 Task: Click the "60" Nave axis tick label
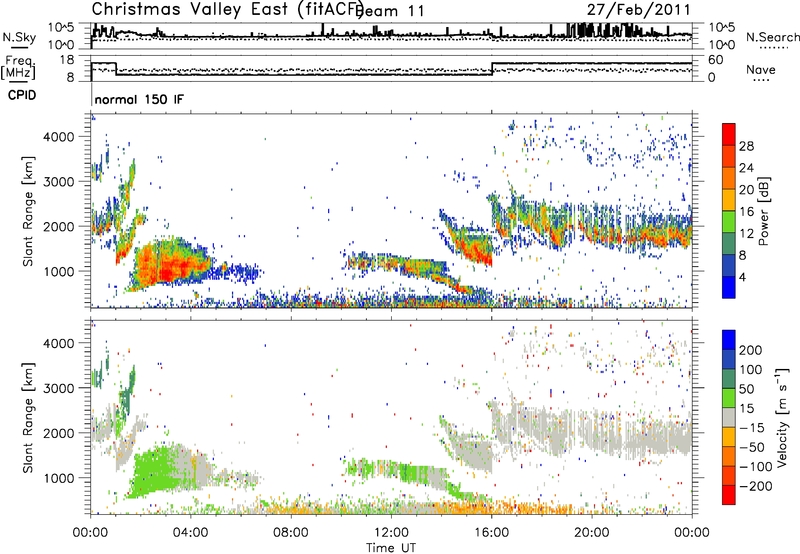[716, 60]
